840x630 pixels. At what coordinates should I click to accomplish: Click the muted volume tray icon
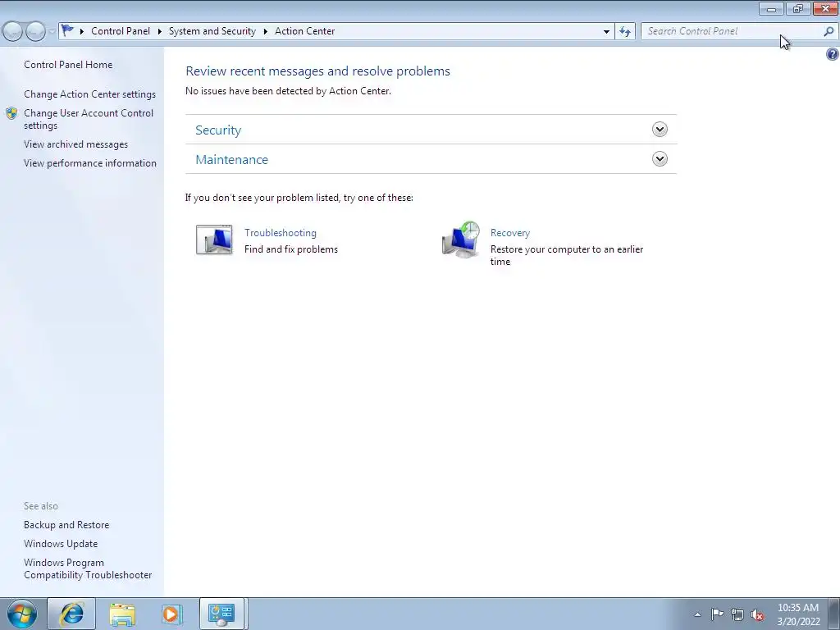[757, 614]
